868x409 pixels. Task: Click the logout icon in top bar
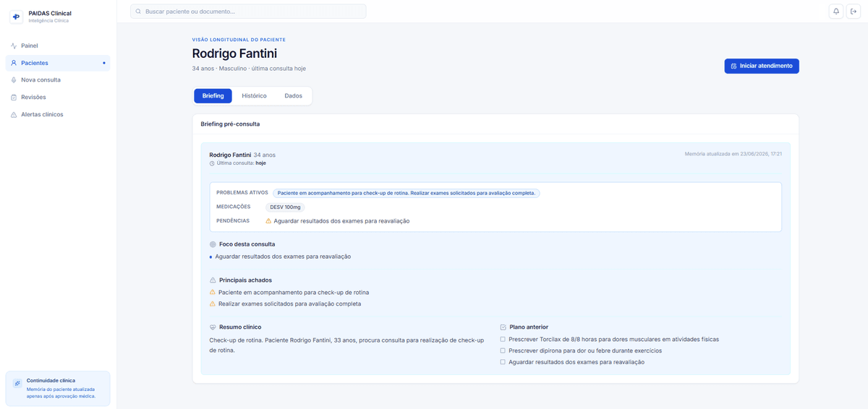pos(854,12)
